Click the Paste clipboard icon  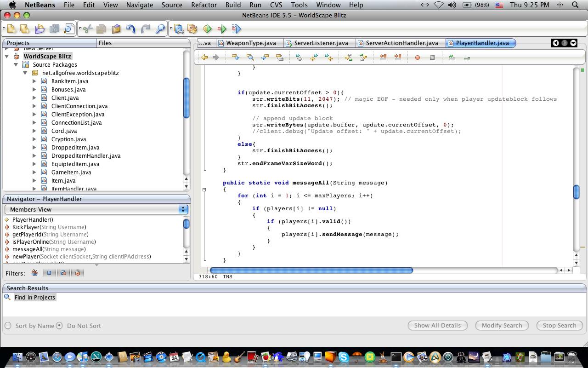pos(116,29)
